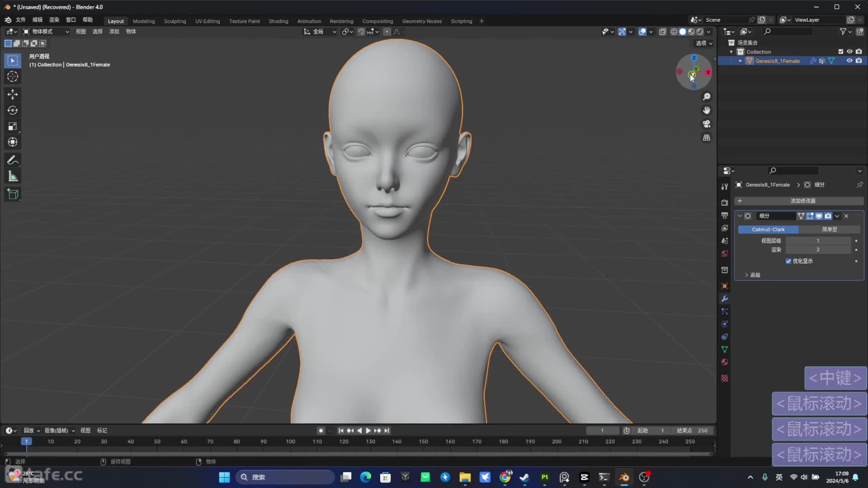Expand 高级 advanced settings expander
This screenshot has height=488, width=868.
pos(753,275)
